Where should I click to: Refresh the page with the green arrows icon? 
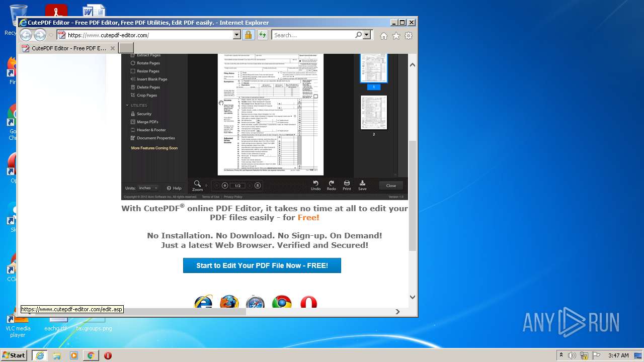(x=262, y=35)
